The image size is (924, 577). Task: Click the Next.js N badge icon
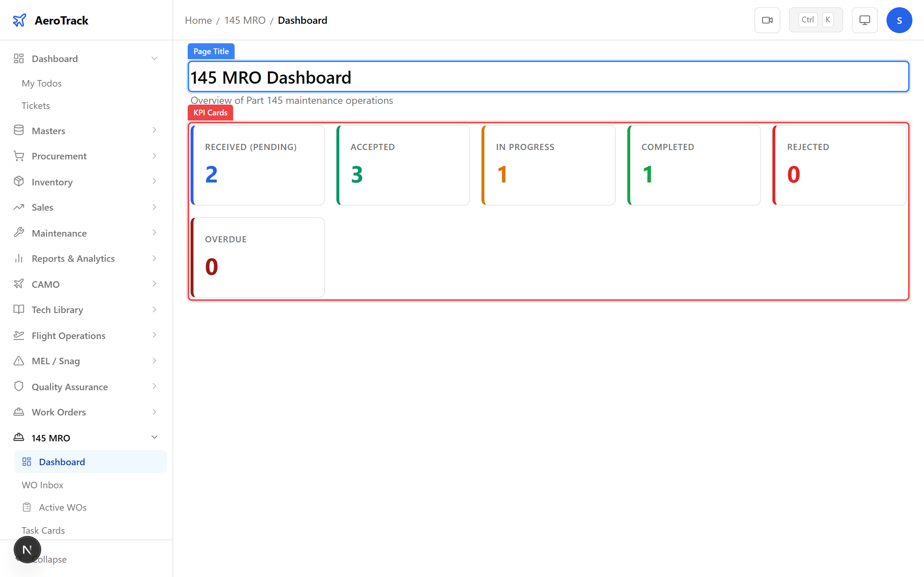pyautogui.click(x=27, y=550)
